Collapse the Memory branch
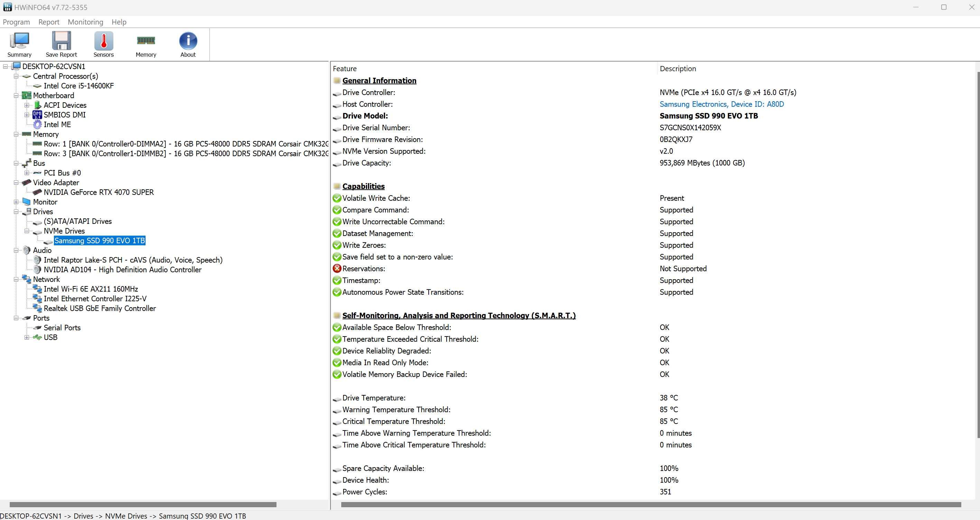The image size is (980, 520). (16, 134)
